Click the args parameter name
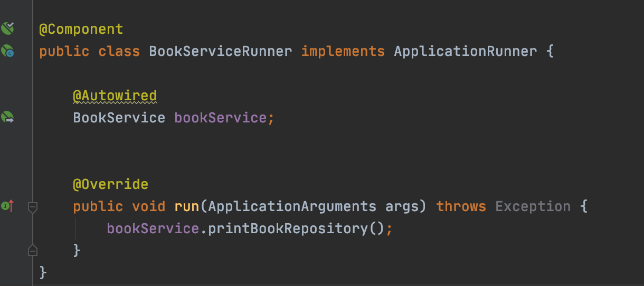 (402, 207)
